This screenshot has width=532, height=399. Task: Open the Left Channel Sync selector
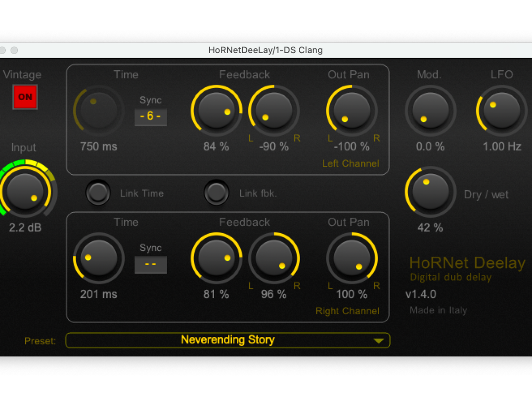pos(151,117)
